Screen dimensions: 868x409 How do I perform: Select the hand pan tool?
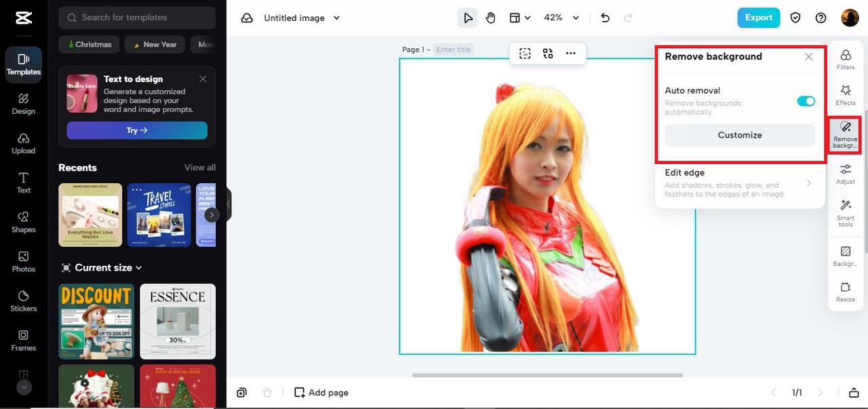[490, 18]
